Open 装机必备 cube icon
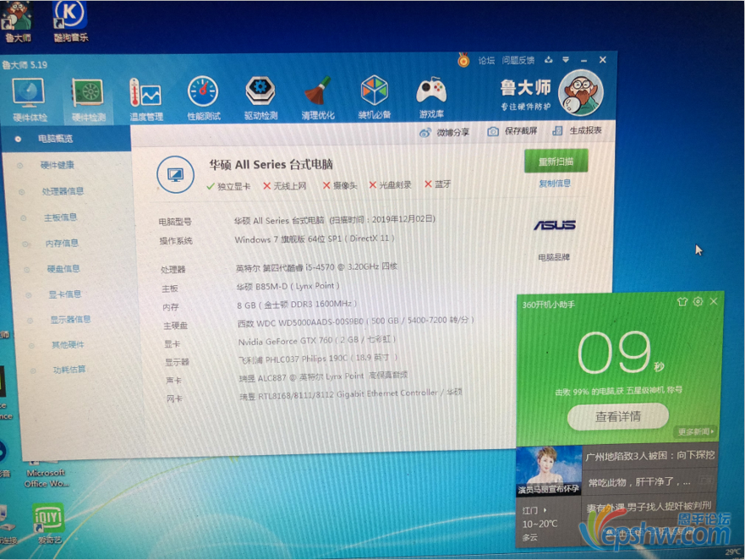 [x=375, y=97]
